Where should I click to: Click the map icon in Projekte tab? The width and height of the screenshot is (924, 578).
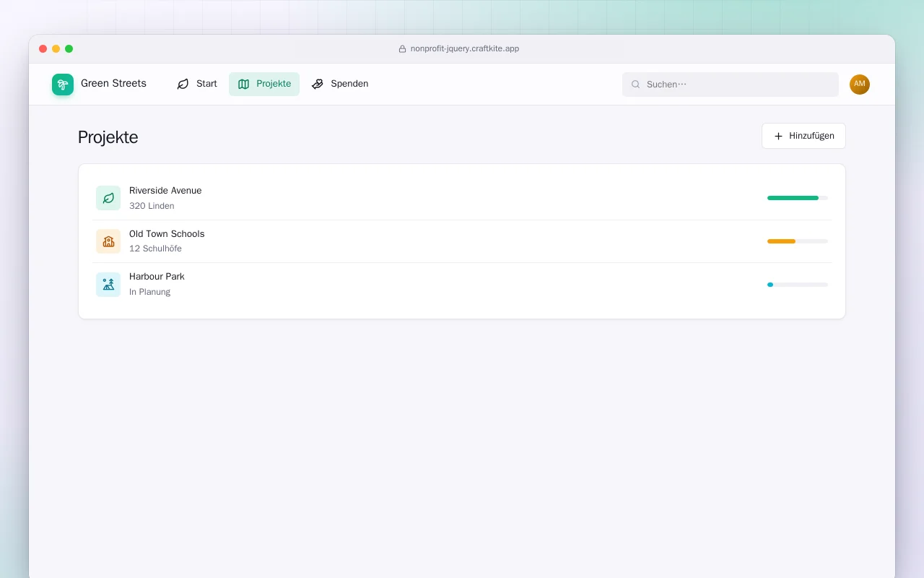pyautogui.click(x=243, y=84)
